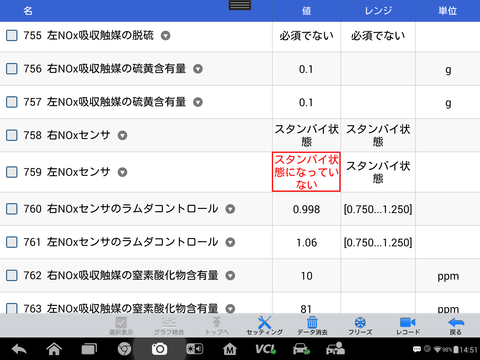The width and height of the screenshot is (480, 360).
Task: Open dropdown arrow beside row 757
Action: [x=198, y=102]
